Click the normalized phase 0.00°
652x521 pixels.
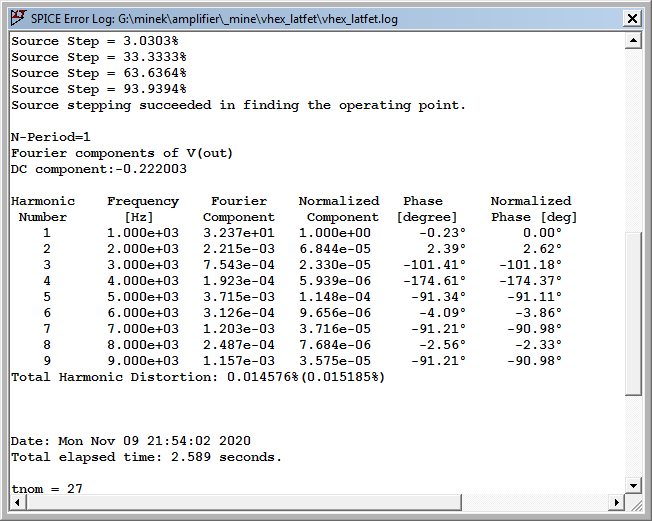pos(542,233)
